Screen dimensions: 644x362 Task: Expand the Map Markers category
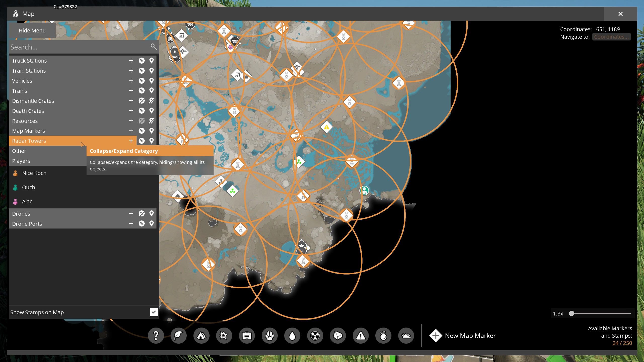click(x=131, y=131)
